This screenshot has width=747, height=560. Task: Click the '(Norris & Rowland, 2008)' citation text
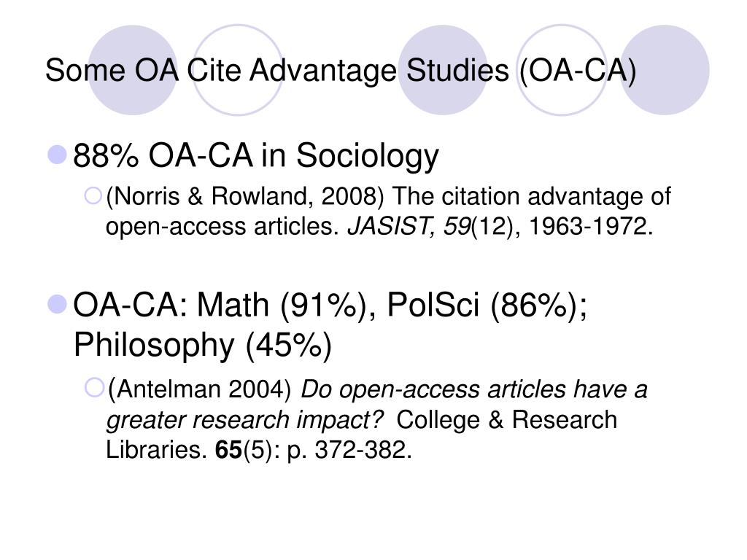coord(245,196)
